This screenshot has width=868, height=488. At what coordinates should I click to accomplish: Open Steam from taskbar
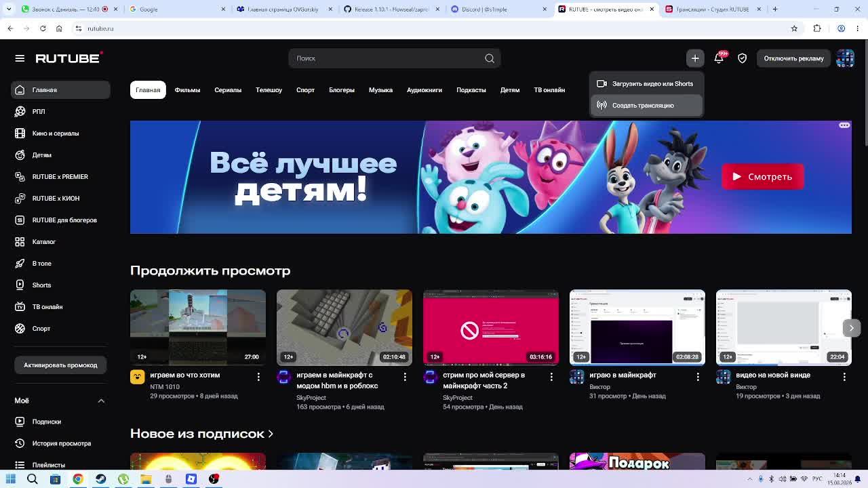point(100,479)
